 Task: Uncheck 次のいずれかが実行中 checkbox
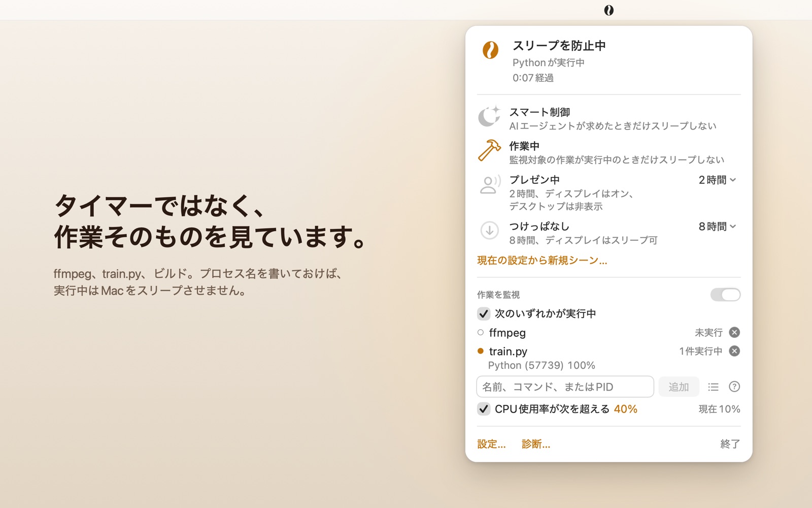pos(484,314)
